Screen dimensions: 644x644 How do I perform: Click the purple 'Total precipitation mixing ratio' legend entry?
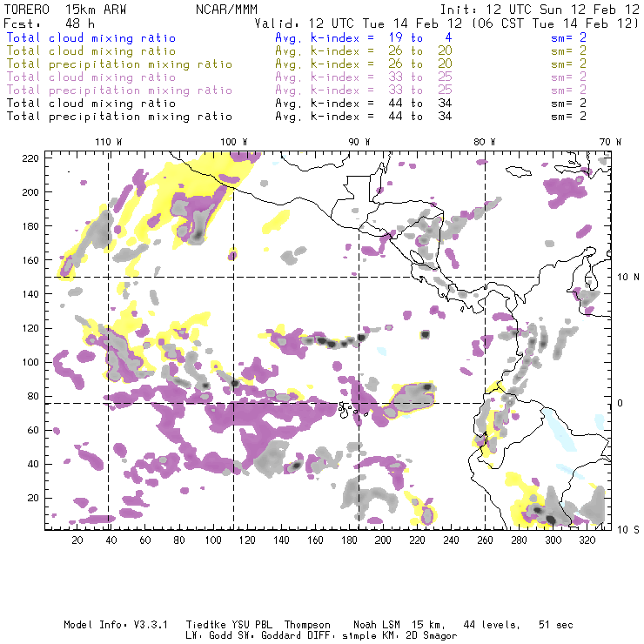[119, 91]
